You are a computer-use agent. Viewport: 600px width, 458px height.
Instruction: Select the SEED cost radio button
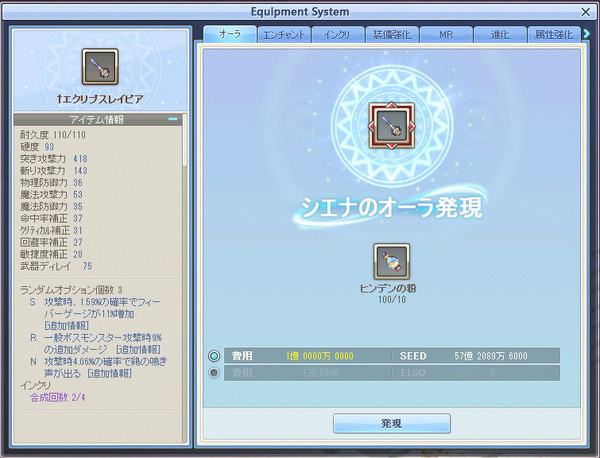pyautogui.click(x=214, y=355)
